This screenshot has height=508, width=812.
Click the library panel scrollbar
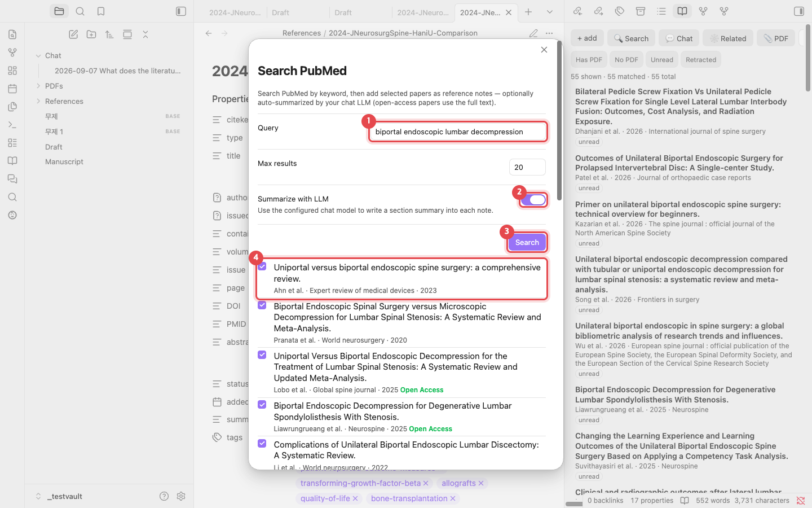pyautogui.click(x=808, y=58)
